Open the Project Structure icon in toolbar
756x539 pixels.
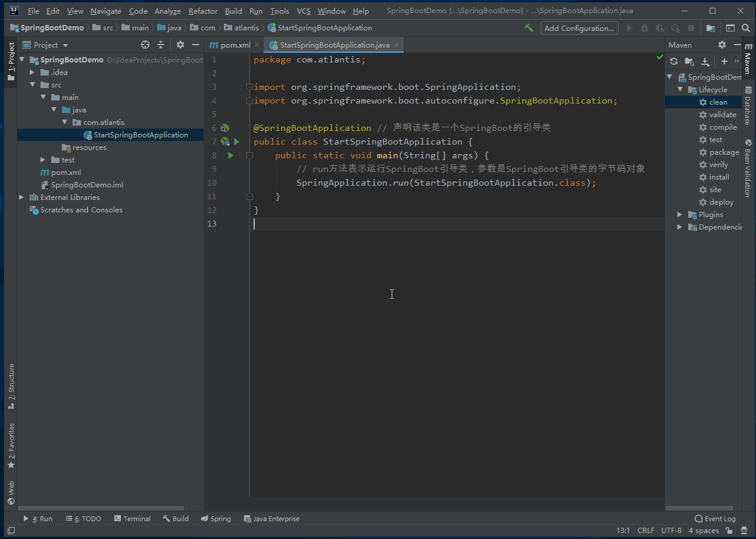(710, 28)
